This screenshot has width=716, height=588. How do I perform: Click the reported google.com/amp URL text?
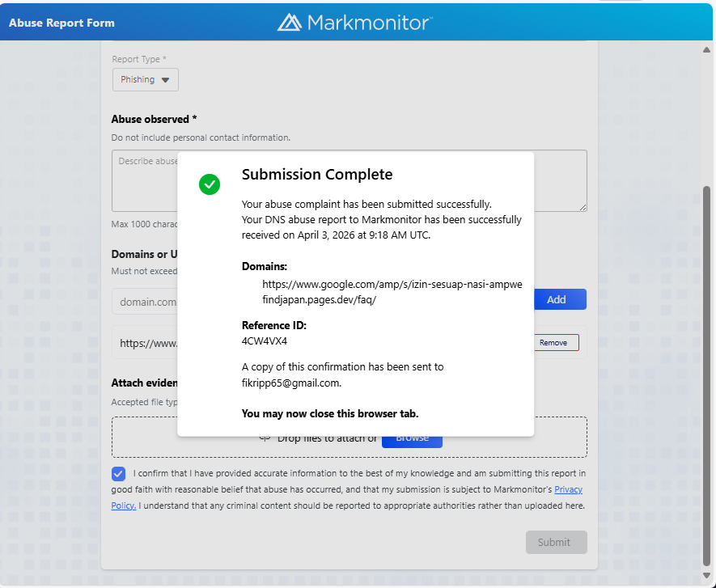[392, 292]
